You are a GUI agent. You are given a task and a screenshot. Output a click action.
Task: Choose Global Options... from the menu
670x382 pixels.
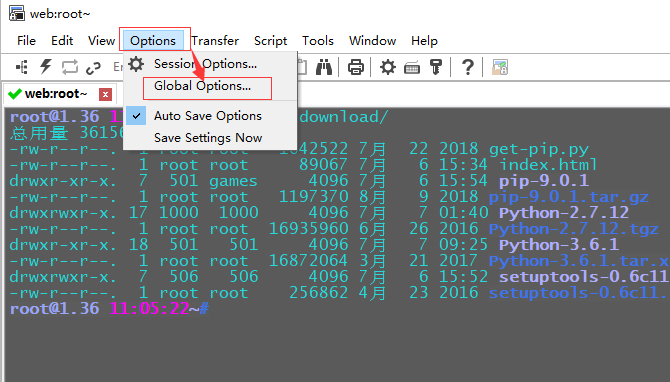coord(210,87)
